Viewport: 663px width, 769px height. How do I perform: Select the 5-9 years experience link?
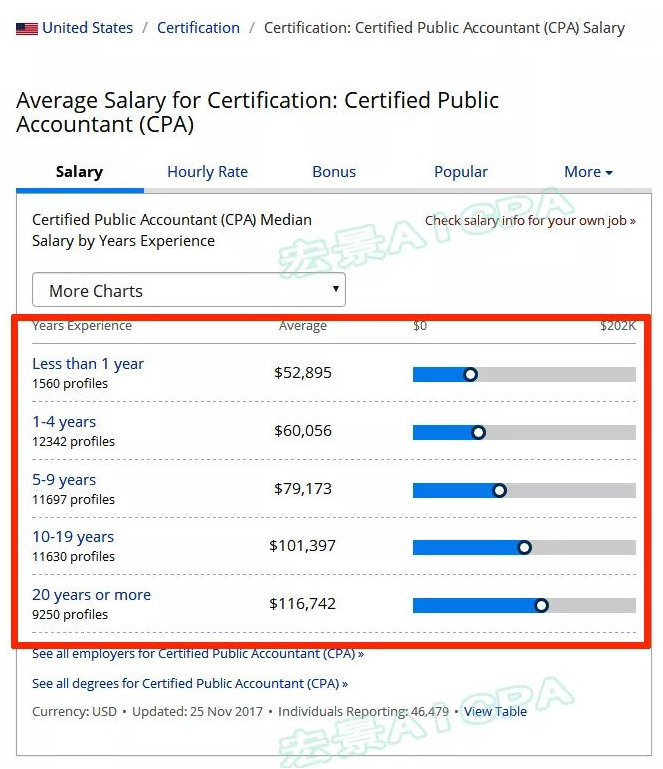click(x=64, y=480)
